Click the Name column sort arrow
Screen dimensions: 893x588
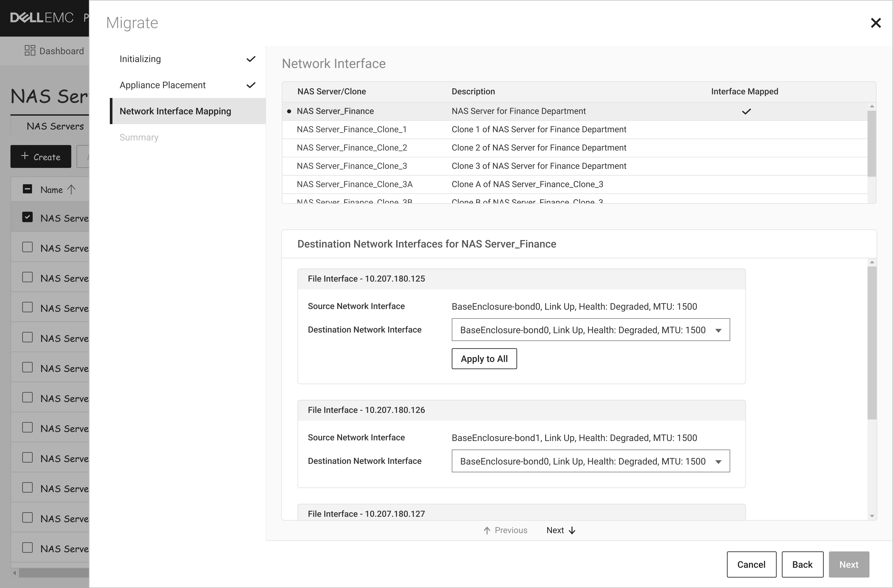[71, 190]
